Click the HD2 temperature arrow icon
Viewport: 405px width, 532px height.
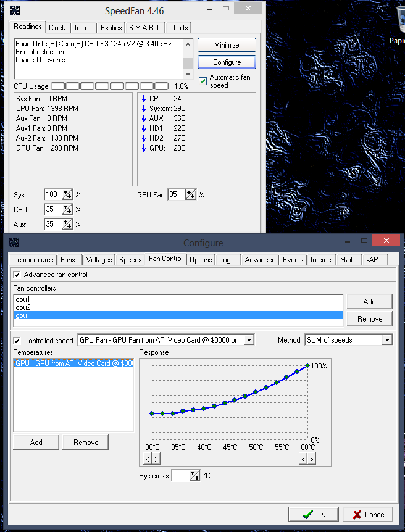(x=144, y=138)
